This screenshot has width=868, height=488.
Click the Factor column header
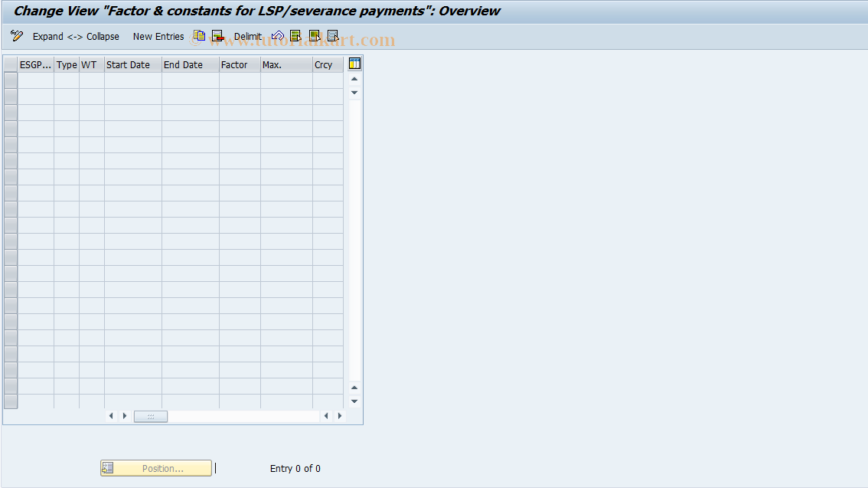click(240, 65)
